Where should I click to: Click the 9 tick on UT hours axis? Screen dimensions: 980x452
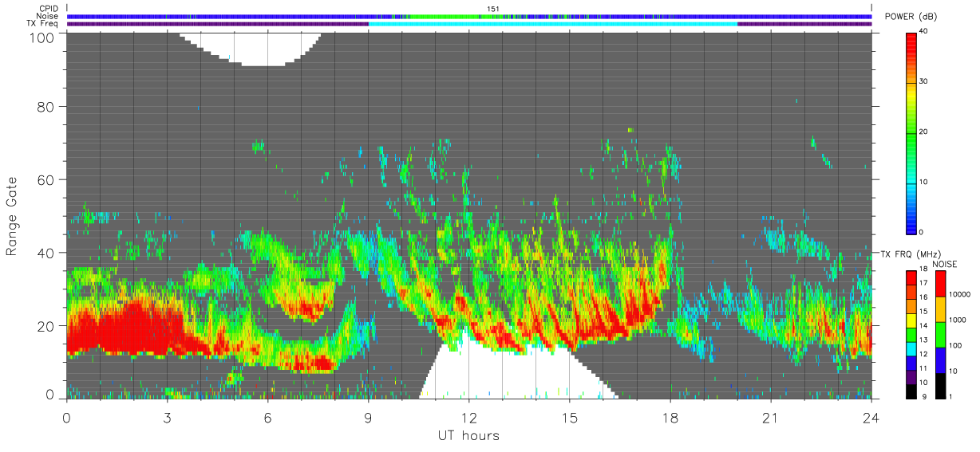tap(368, 418)
